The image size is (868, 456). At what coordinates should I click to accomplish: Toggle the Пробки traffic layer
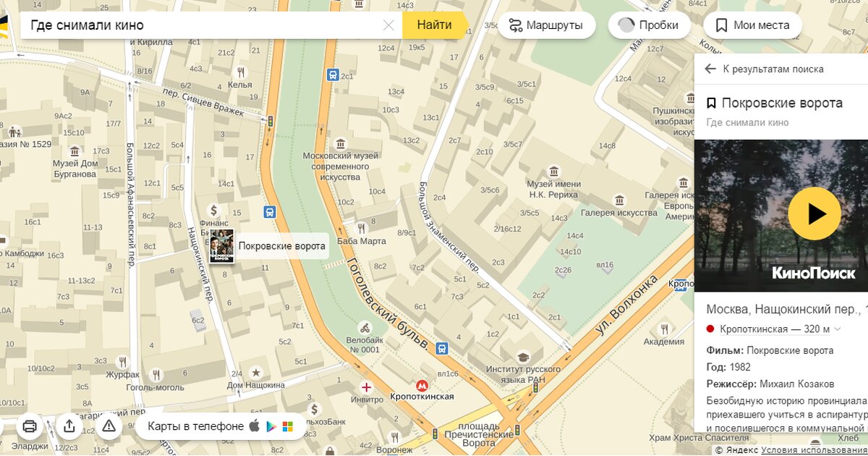pos(649,25)
